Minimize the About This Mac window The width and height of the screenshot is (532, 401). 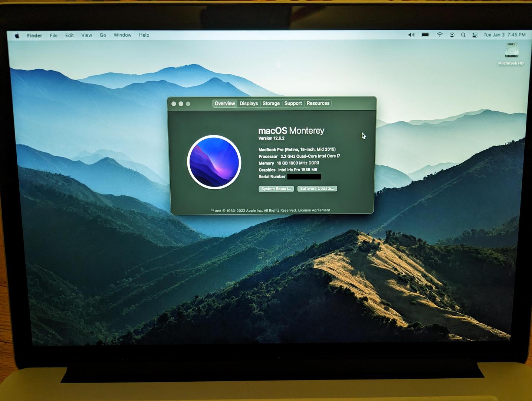point(181,104)
